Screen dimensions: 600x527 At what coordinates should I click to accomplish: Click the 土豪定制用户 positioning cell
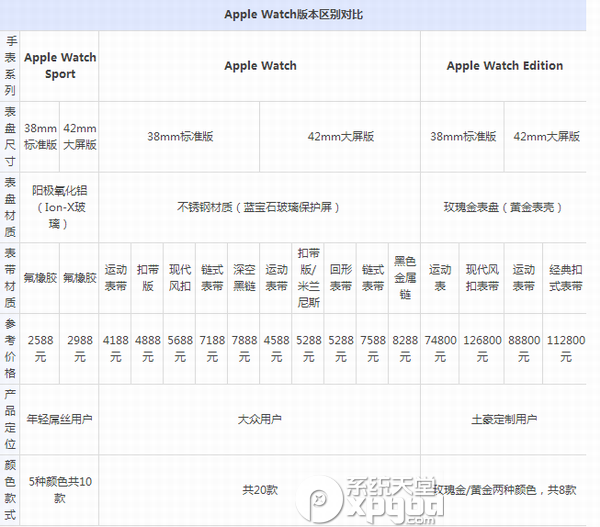[x=504, y=420]
